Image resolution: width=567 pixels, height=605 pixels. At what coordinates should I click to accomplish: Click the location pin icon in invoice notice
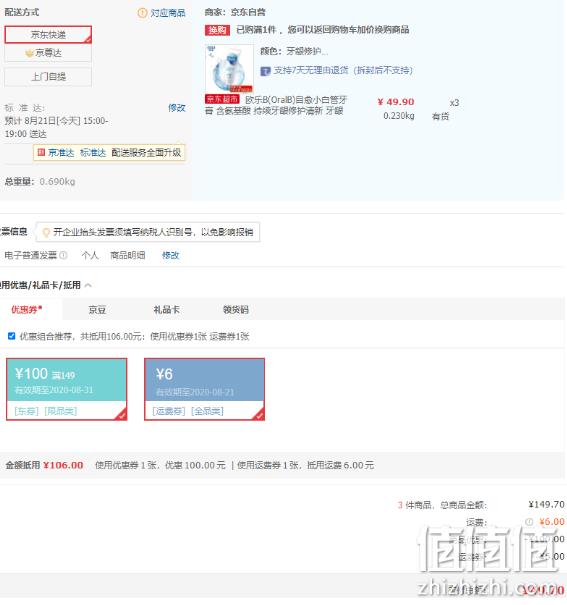[x=46, y=232]
